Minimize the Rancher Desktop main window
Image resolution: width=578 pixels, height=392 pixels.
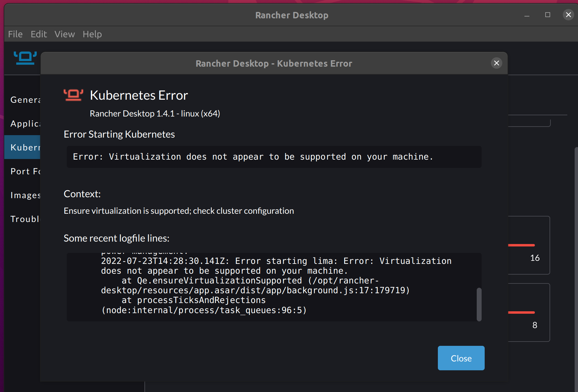point(527,15)
